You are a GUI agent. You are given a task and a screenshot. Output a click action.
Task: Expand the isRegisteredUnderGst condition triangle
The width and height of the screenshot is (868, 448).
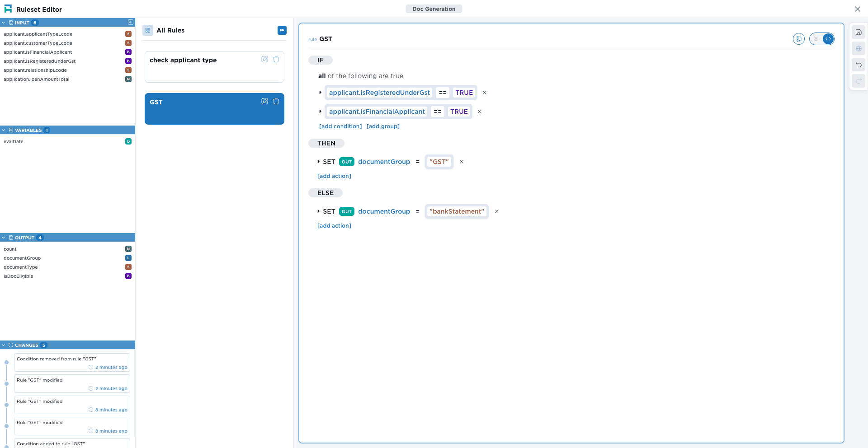(320, 93)
